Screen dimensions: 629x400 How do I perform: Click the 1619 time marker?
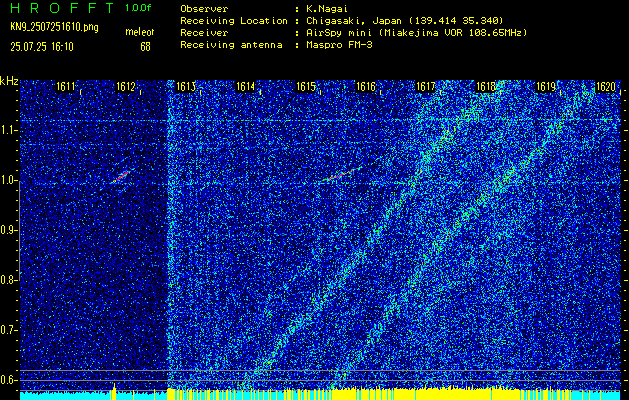[x=546, y=86]
